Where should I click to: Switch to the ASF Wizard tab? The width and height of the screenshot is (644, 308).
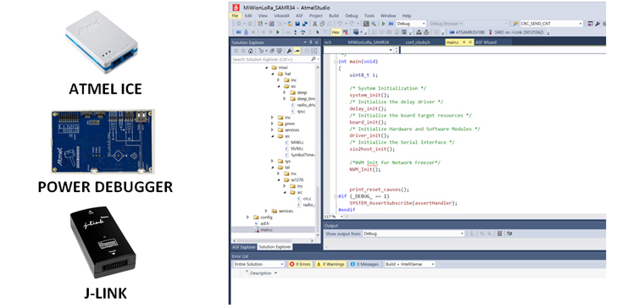pyautogui.click(x=486, y=42)
